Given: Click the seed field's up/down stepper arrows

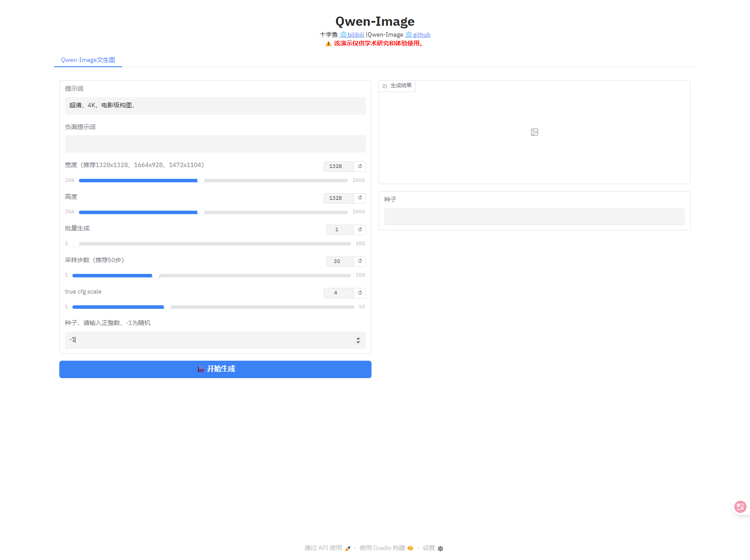Looking at the screenshot, I should point(358,340).
